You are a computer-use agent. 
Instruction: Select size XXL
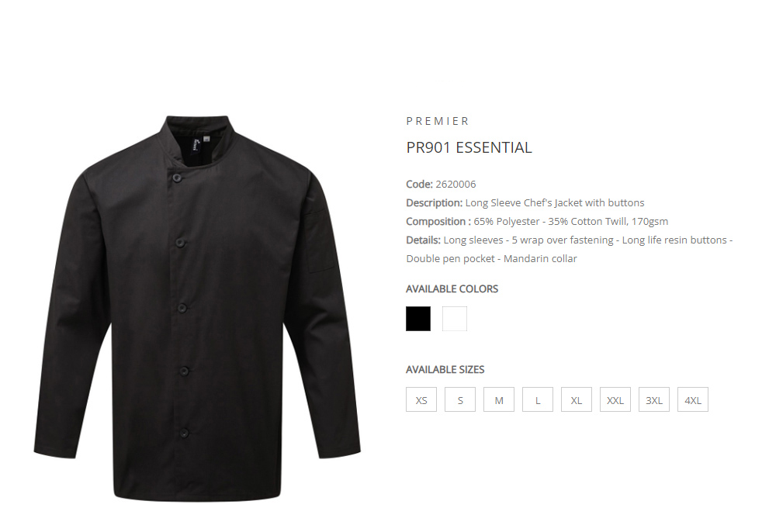[x=615, y=399]
